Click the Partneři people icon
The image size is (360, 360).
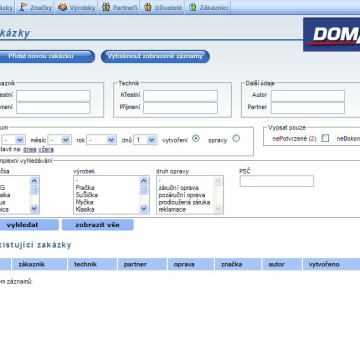click(106, 7)
